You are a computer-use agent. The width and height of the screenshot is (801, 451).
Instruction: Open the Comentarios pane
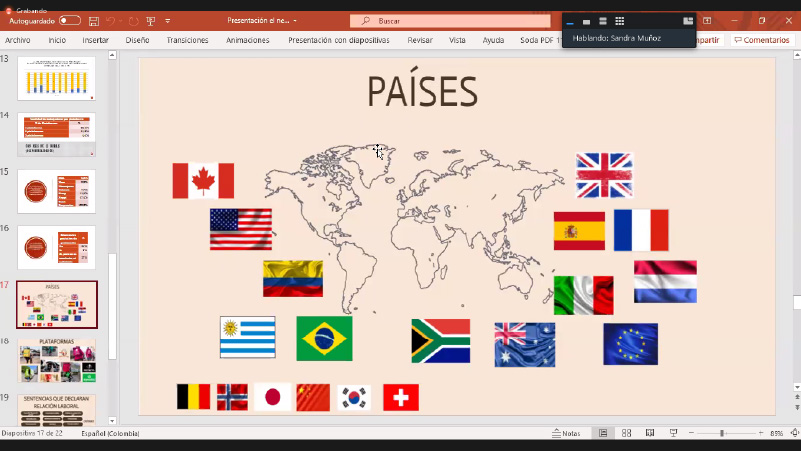pos(761,40)
